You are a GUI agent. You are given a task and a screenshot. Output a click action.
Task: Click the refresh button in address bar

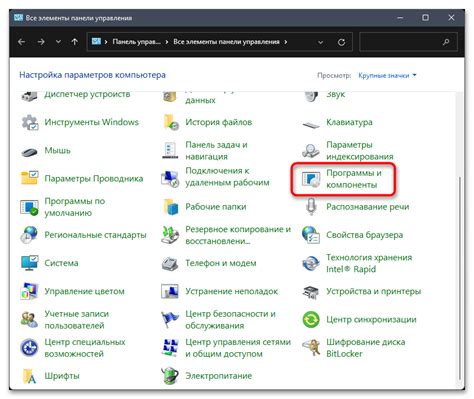tap(341, 42)
